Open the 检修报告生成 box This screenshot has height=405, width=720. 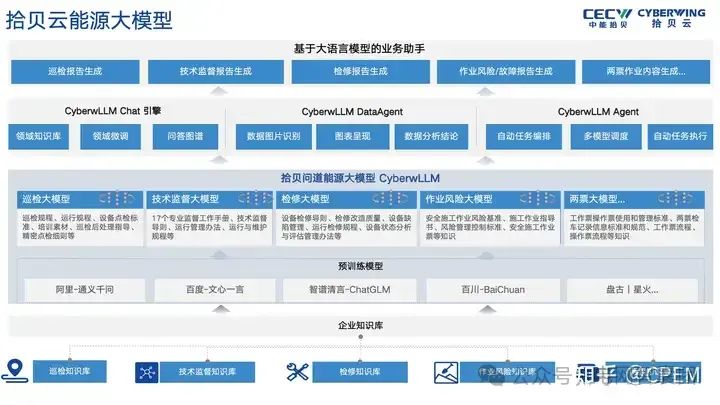[361, 72]
